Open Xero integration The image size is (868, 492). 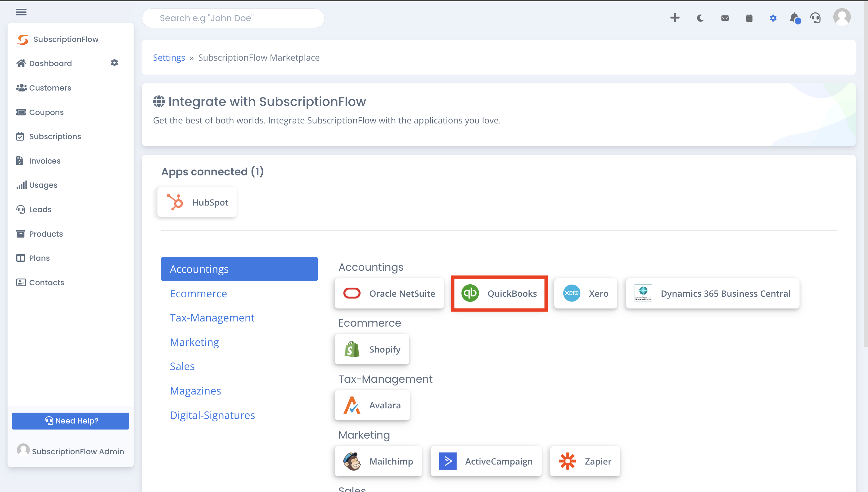point(586,293)
